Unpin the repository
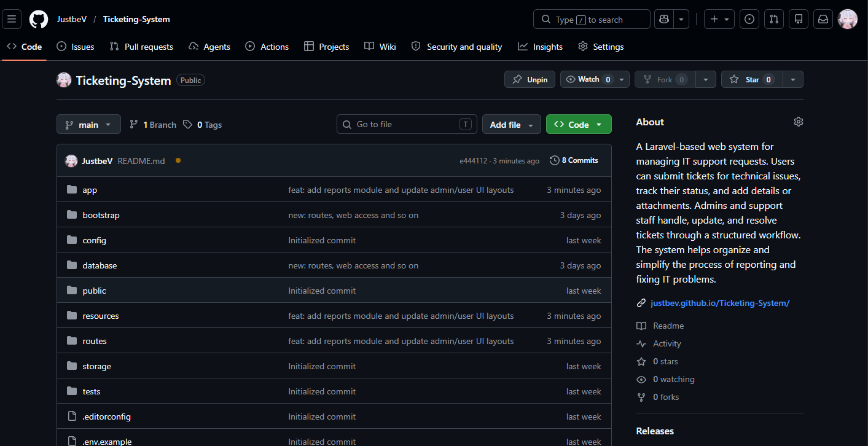This screenshot has height=446, width=868. click(x=530, y=79)
